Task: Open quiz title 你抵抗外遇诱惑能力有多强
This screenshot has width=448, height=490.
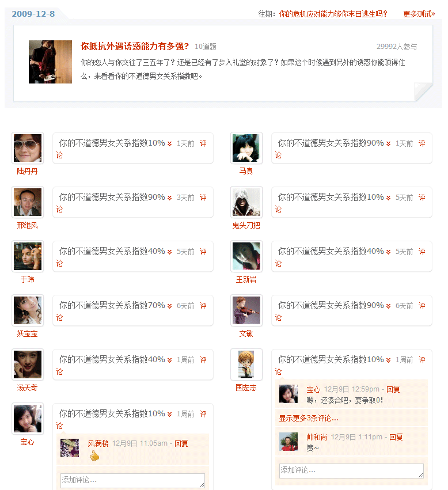Action: tap(135, 46)
